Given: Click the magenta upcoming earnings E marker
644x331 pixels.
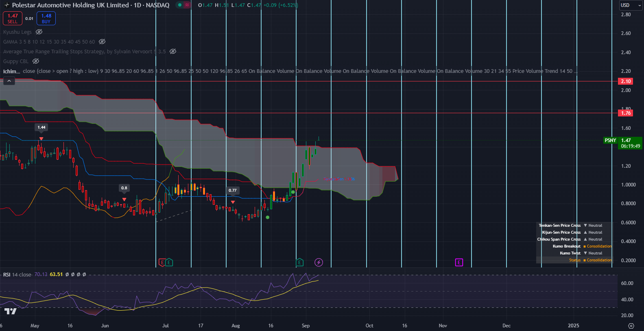Looking at the screenshot, I should point(459,263).
